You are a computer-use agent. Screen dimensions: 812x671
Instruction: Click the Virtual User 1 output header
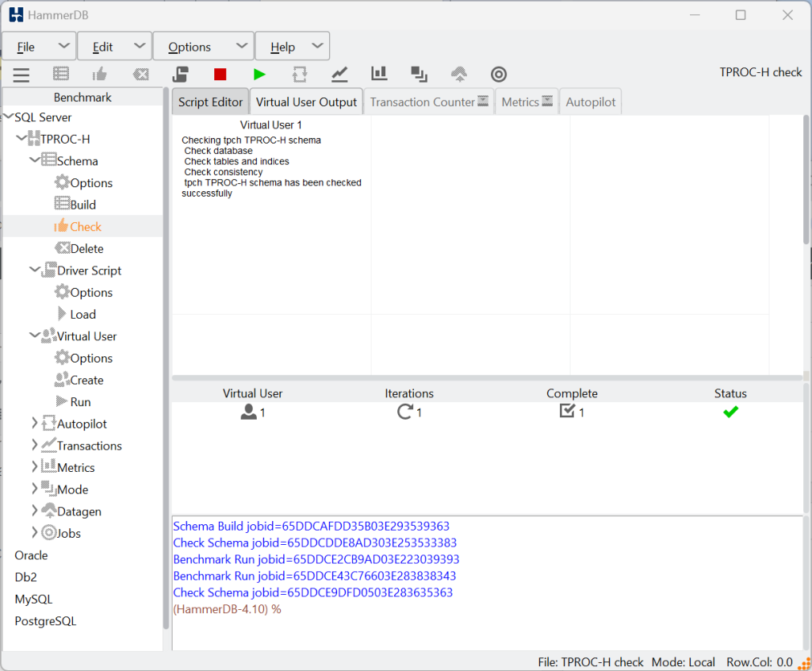[271, 125]
